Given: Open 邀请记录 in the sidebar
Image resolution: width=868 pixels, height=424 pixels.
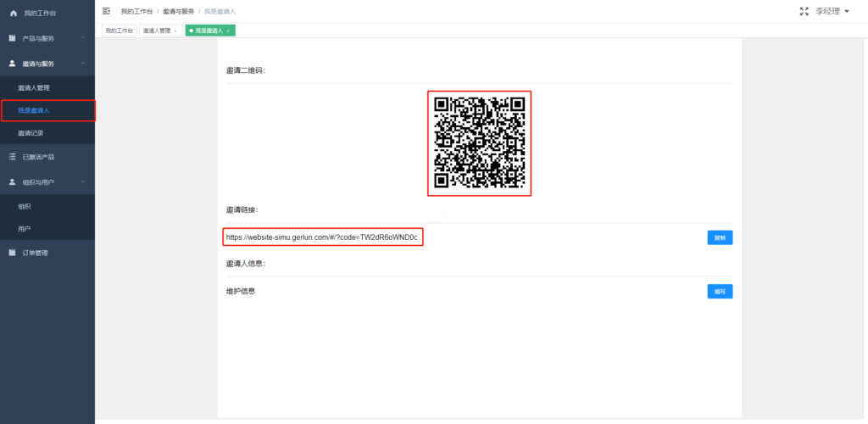Looking at the screenshot, I should tap(47, 133).
